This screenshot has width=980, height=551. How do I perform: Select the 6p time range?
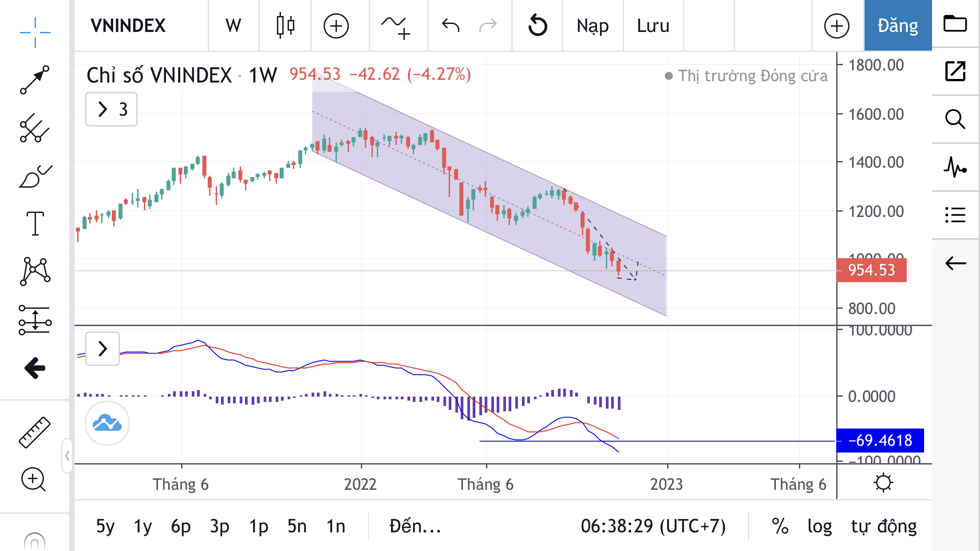coord(181,527)
